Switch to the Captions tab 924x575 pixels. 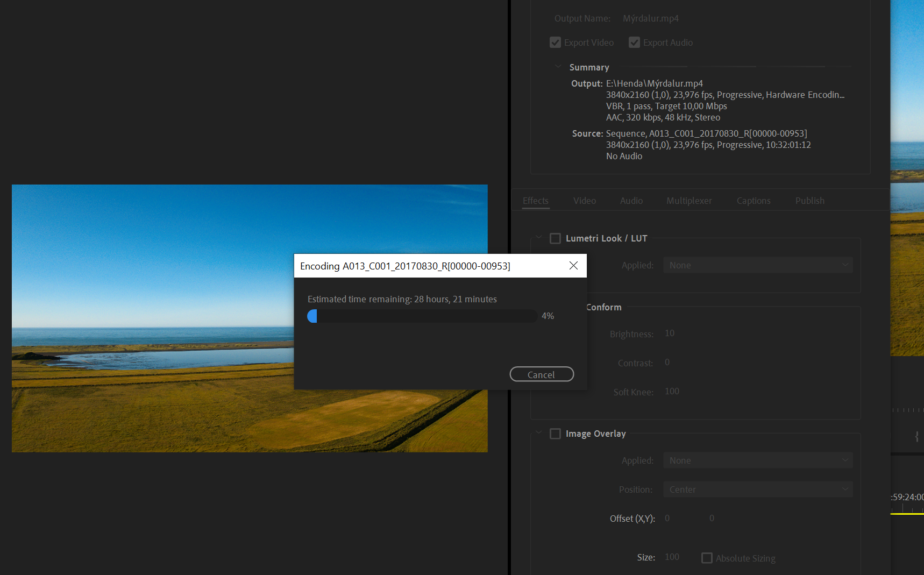pyautogui.click(x=753, y=201)
